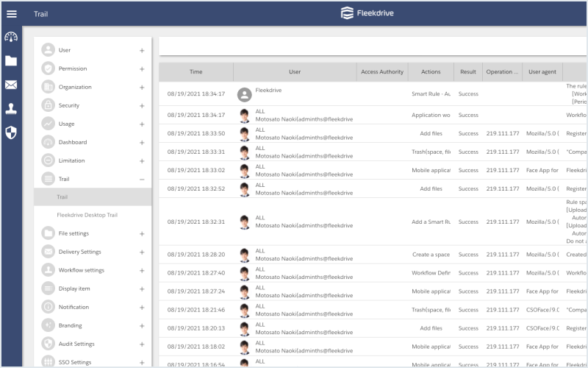Image resolution: width=588 pixels, height=368 pixels.
Task: Expand the Limitation section plus
Action: coord(142,161)
